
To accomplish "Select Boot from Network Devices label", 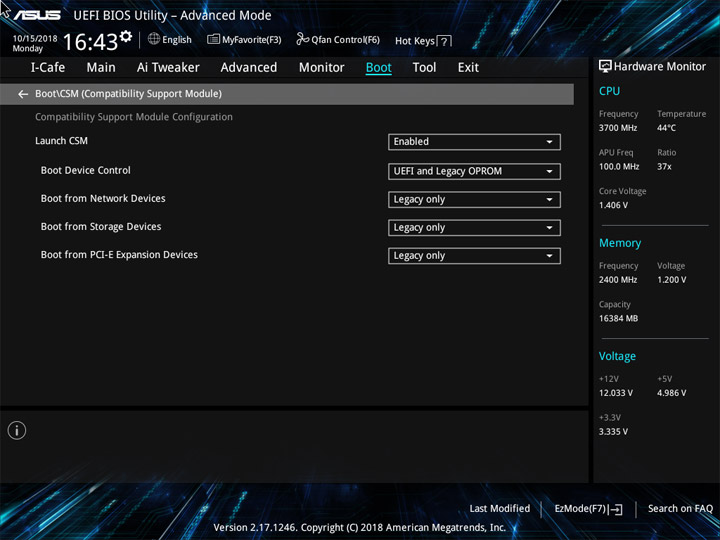I will point(103,198).
